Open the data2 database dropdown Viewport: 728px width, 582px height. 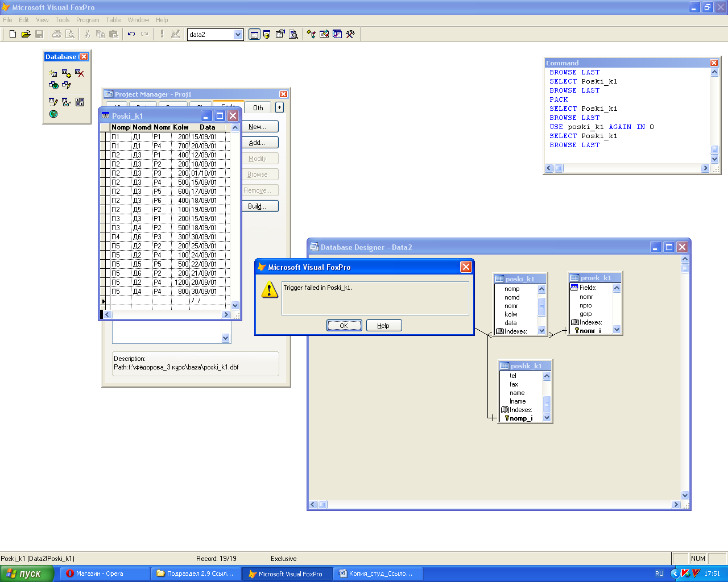point(238,35)
